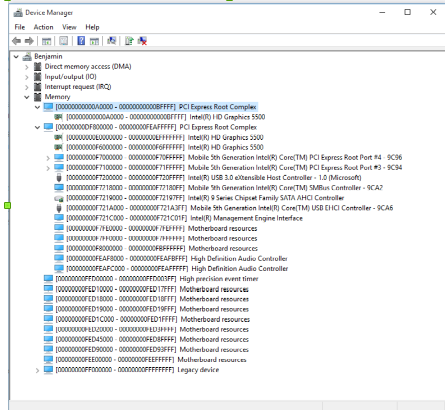
Task: Collapse the DF800000 PCI Express Root Complex
Action: click(37, 127)
